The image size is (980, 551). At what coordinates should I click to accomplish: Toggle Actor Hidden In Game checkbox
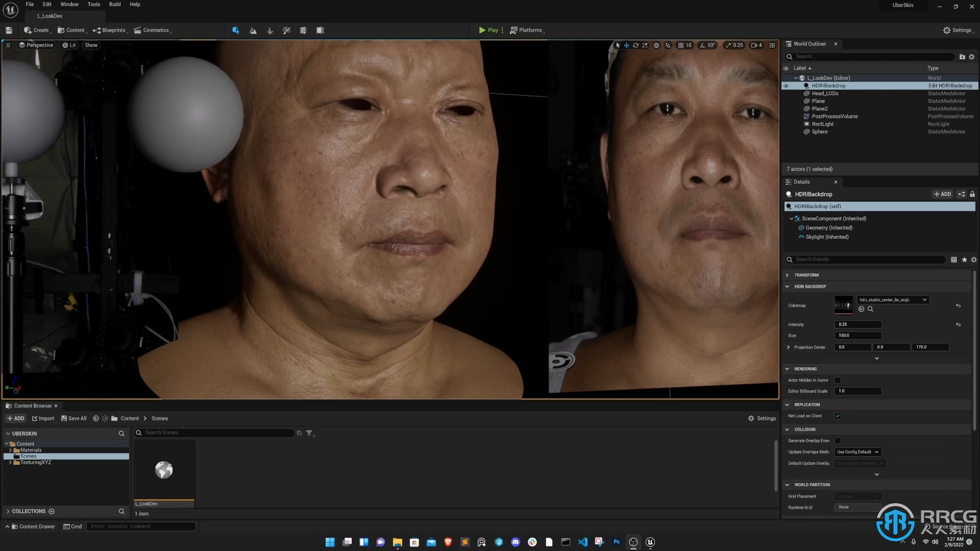tap(838, 380)
